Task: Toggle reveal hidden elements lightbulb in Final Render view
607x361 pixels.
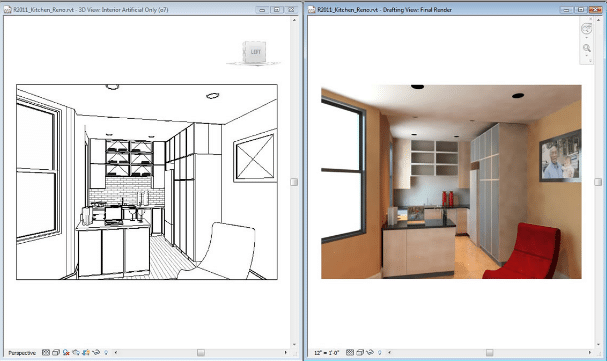Action: [x=379, y=352]
